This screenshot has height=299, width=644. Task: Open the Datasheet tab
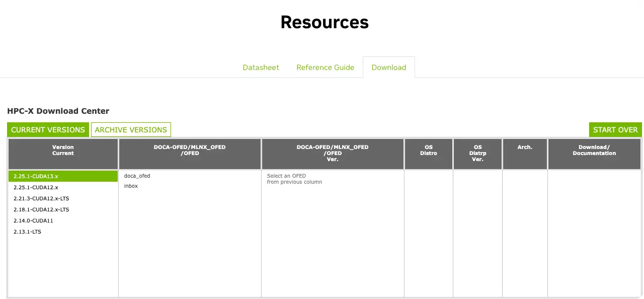click(261, 67)
